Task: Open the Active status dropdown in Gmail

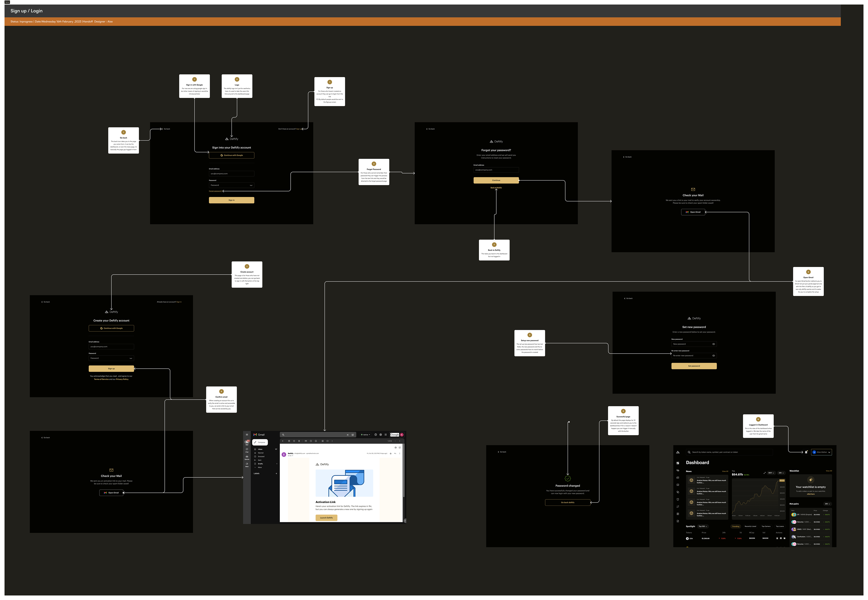Action: pos(366,435)
